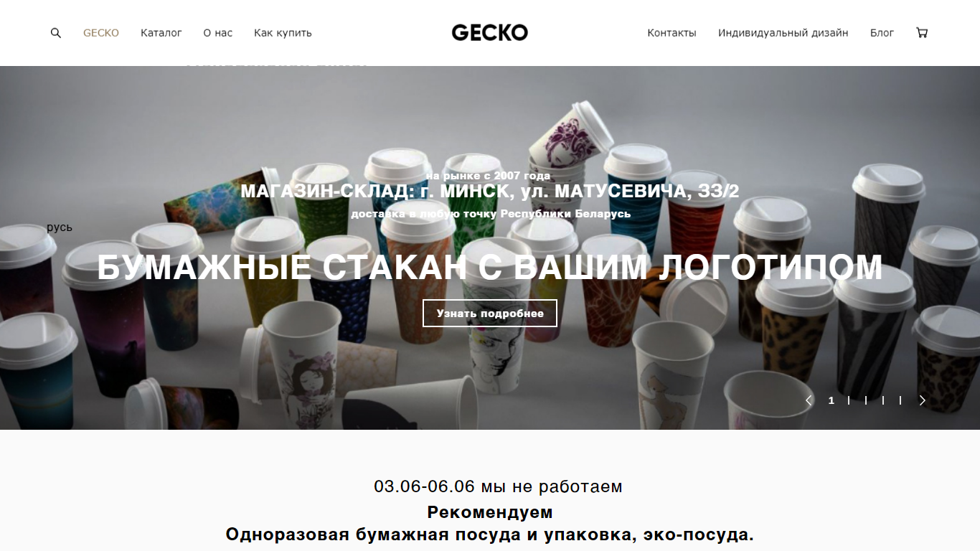Open the Как купить page
The height and width of the screenshot is (551, 980).
tap(283, 33)
